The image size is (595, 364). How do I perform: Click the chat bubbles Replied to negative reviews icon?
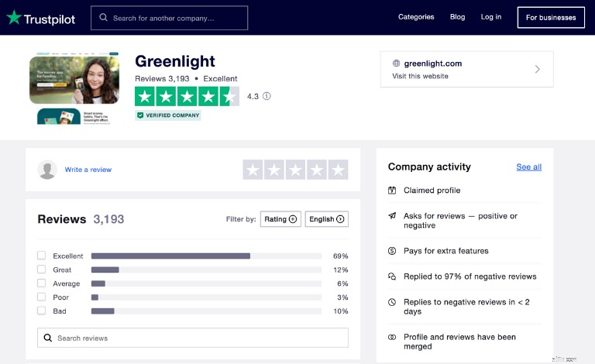pyautogui.click(x=392, y=276)
